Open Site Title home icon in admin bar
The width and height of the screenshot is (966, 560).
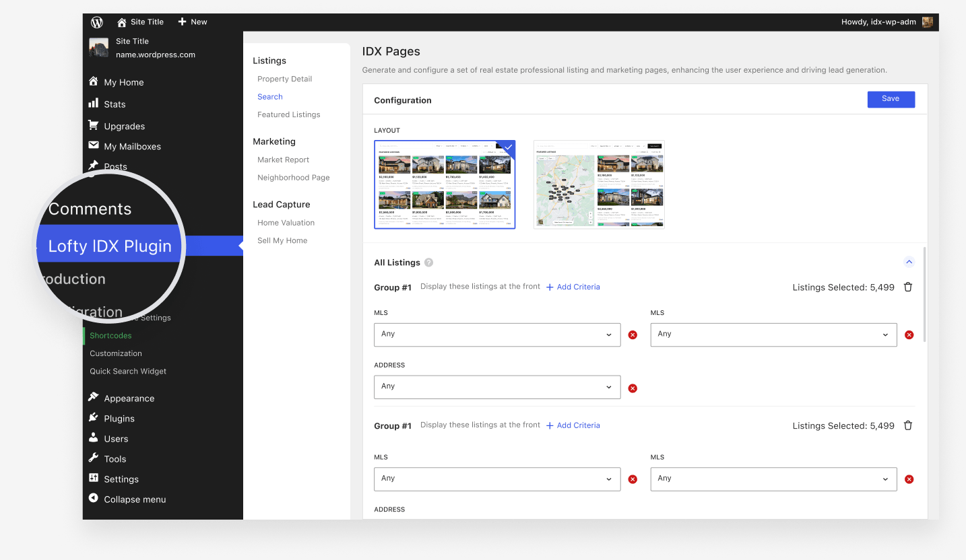coord(122,22)
